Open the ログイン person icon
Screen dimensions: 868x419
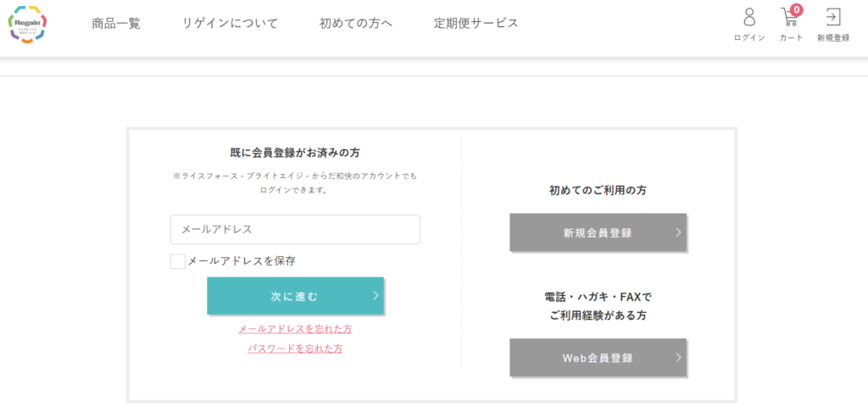749,17
